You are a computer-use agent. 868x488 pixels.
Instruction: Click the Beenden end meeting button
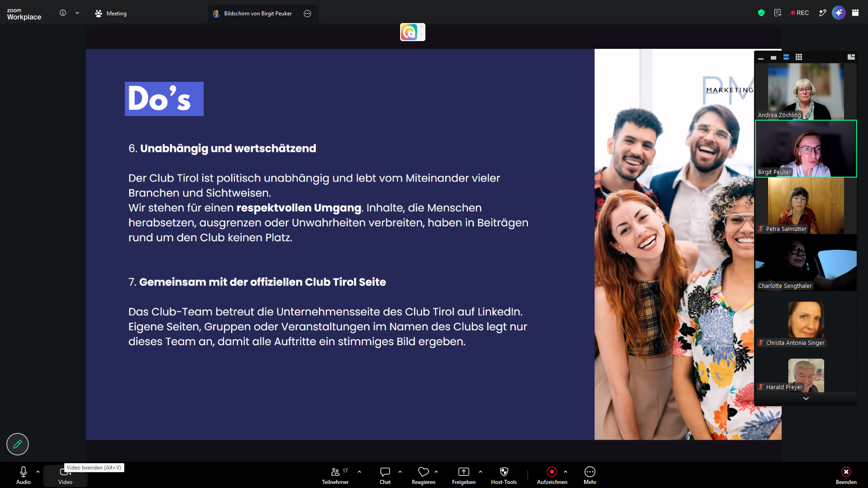tap(846, 475)
